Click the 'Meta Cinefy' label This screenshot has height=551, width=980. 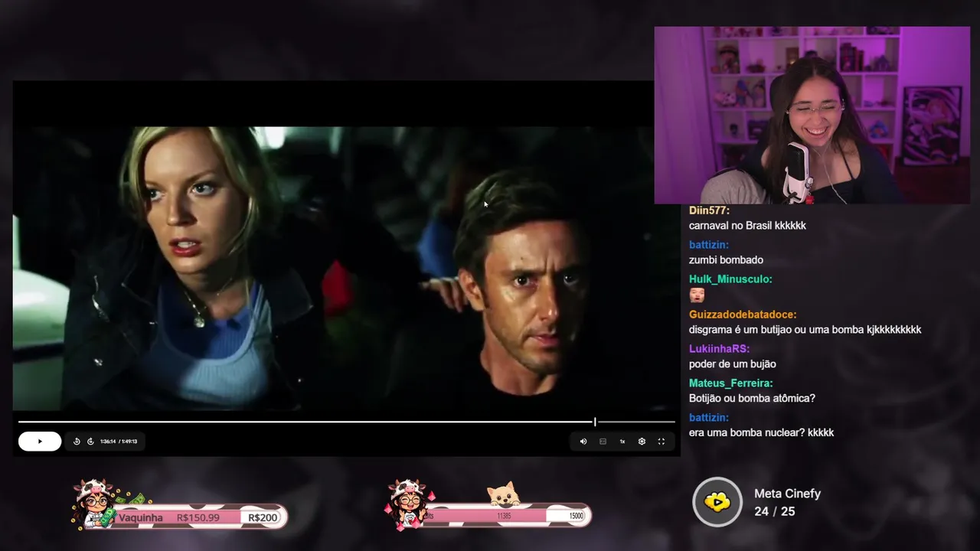[x=787, y=494]
